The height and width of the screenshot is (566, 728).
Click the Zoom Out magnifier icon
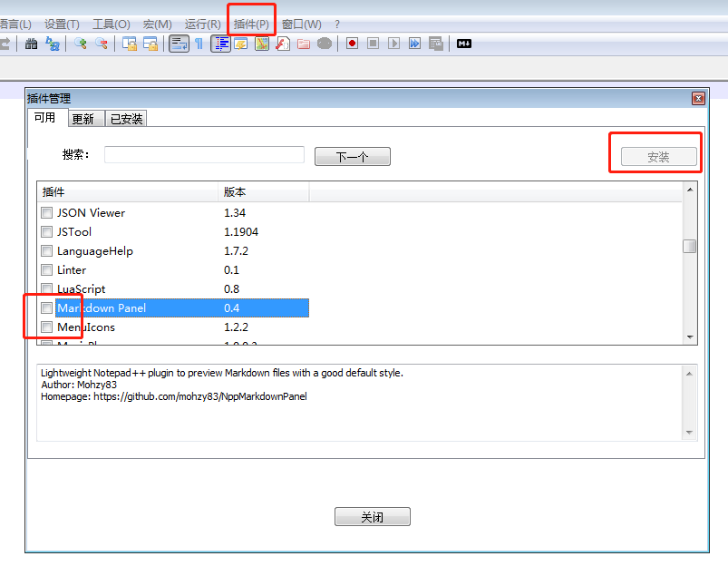click(x=100, y=43)
